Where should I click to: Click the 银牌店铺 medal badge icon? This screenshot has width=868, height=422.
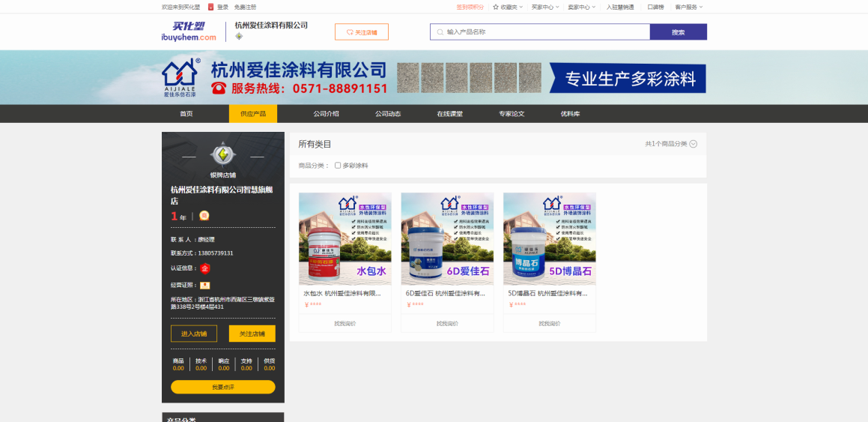(x=222, y=156)
